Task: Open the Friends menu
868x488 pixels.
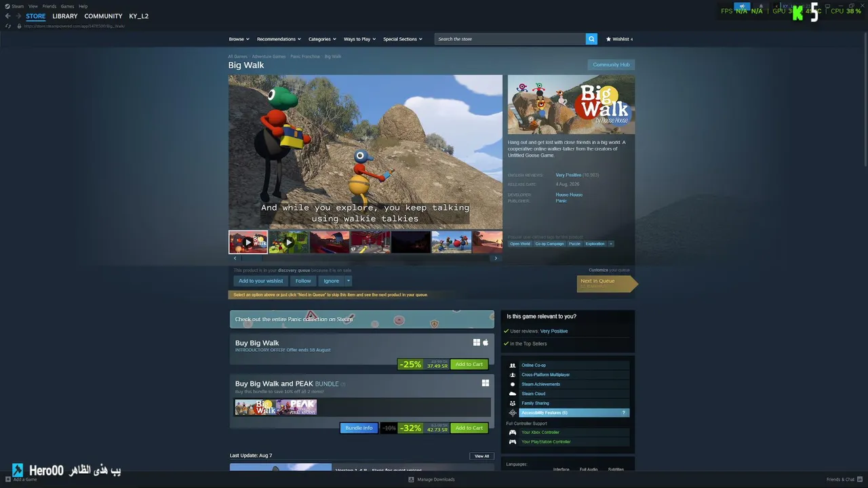Action: pyautogui.click(x=50, y=6)
